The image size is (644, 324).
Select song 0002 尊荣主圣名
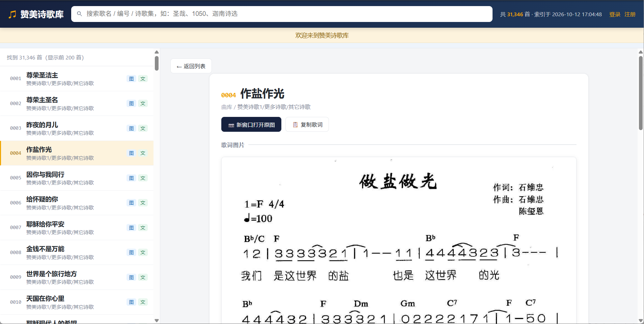click(x=77, y=103)
